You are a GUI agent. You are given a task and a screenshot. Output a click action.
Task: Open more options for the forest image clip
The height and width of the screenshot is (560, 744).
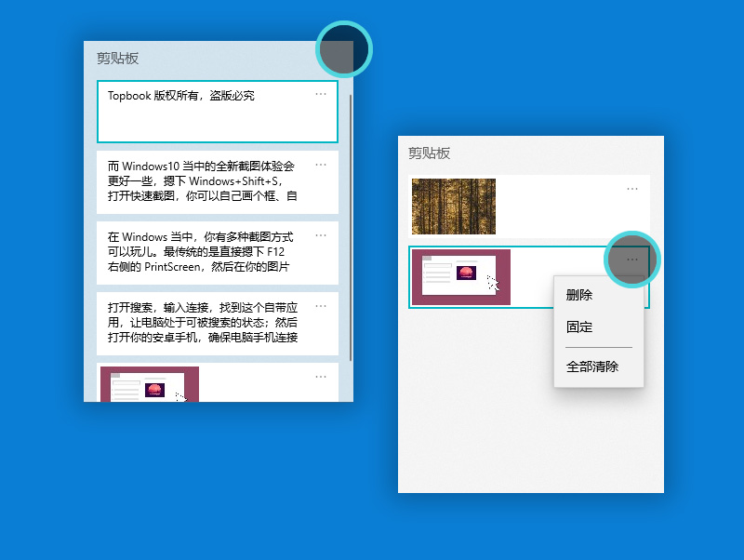pyautogui.click(x=632, y=189)
